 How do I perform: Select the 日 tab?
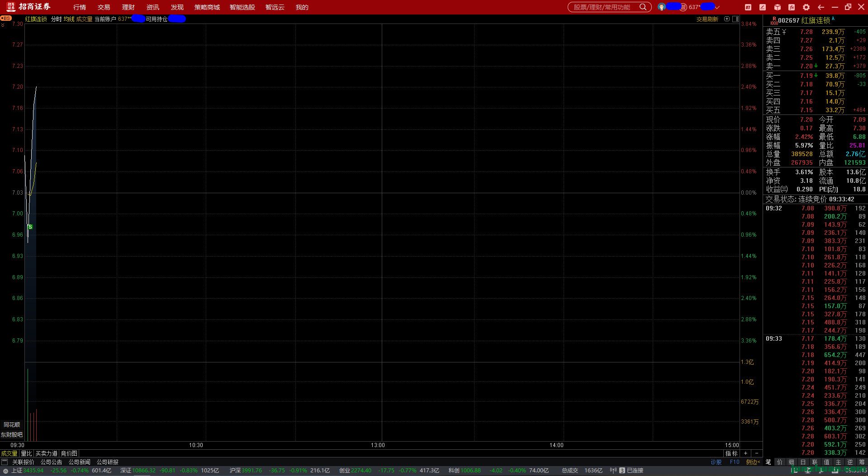pyautogui.click(x=803, y=462)
